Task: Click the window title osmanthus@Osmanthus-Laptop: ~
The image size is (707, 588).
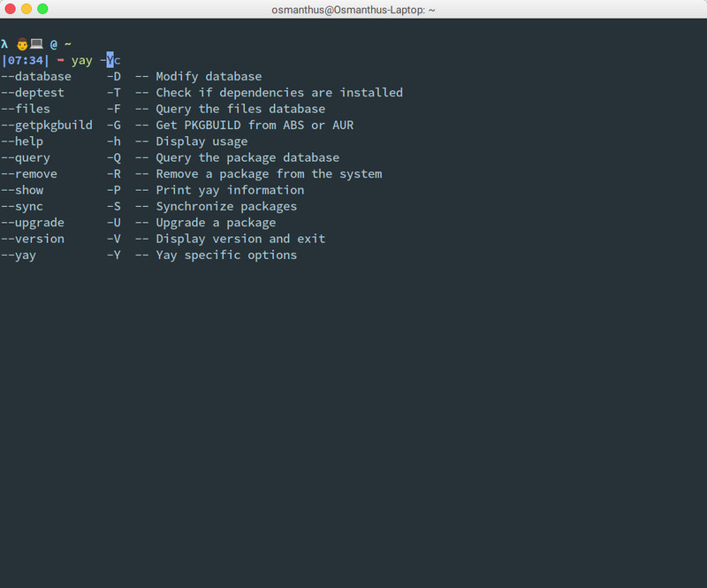Action: pos(353,10)
